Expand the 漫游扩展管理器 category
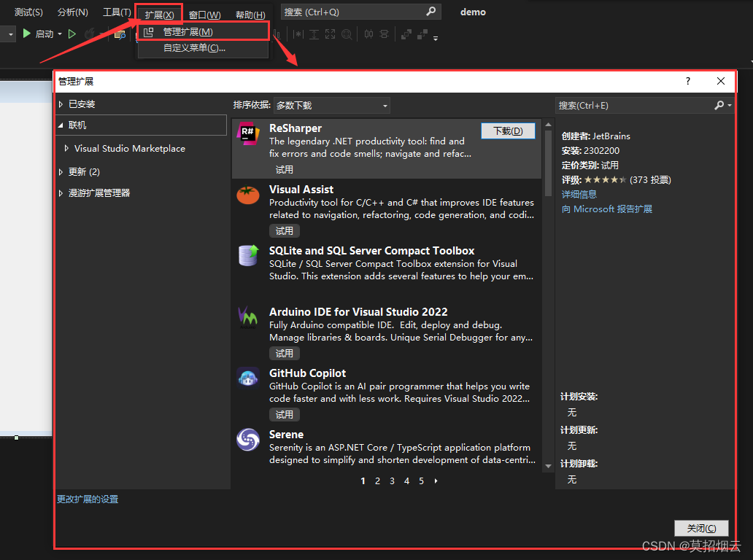The height and width of the screenshot is (560, 753). pos(61,193)
